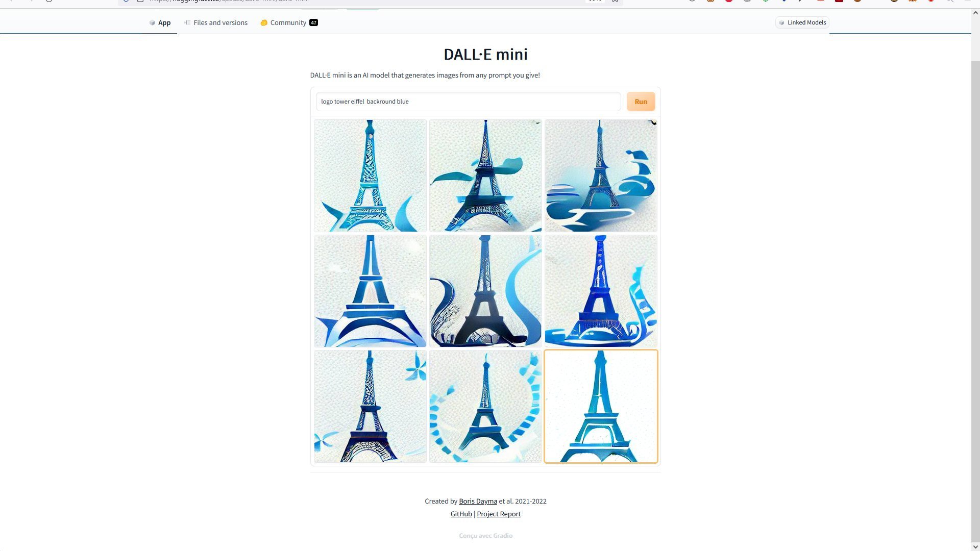The height and width of the screenshot is (551, 980).
Task: Select the top-right wave Eiffel tower image
Action: coord(601,176)
